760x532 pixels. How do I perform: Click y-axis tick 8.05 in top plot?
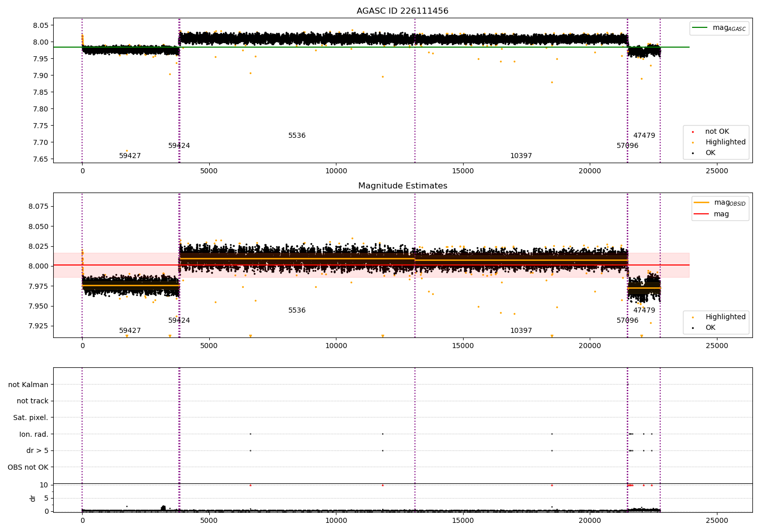click(41, 26)
